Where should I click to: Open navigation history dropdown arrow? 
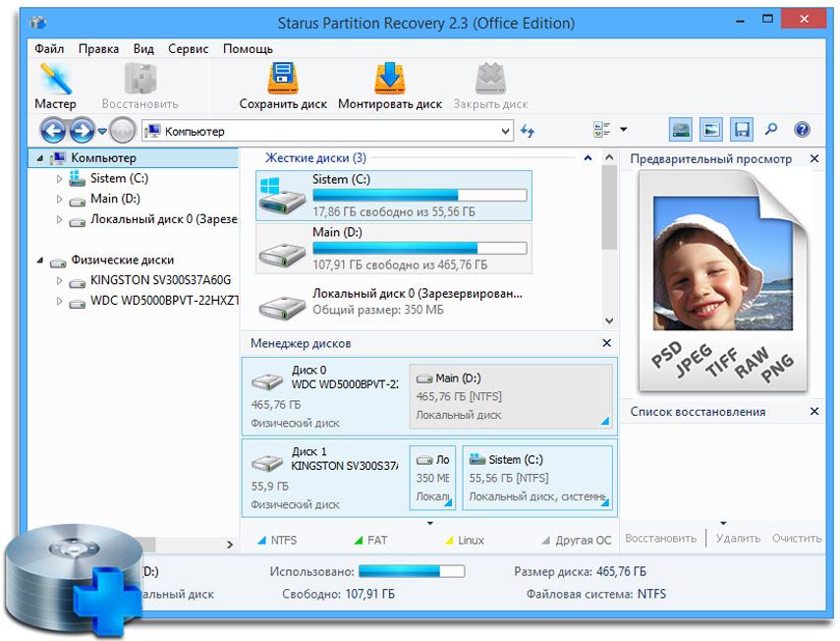[102, 131]
